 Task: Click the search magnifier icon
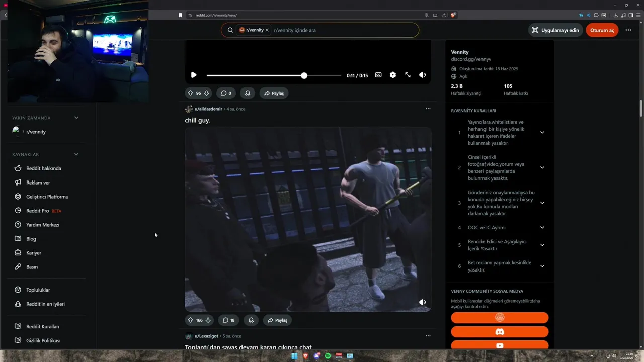[230, 30]
